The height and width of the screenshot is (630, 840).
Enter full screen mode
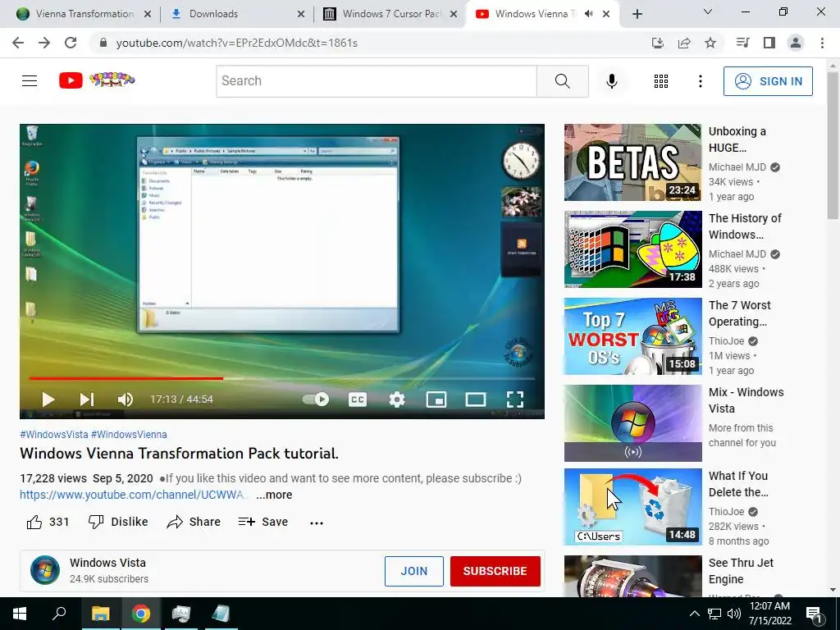point(515,399)
